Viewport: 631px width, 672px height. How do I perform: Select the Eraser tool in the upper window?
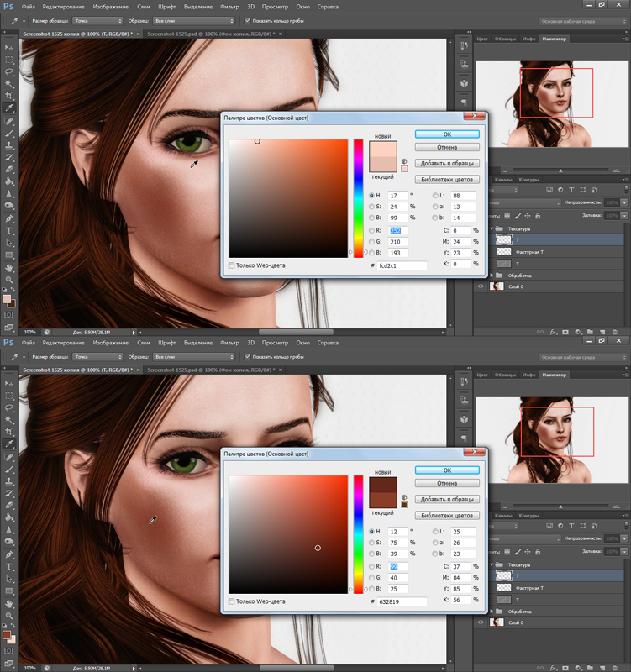(9, 170)
